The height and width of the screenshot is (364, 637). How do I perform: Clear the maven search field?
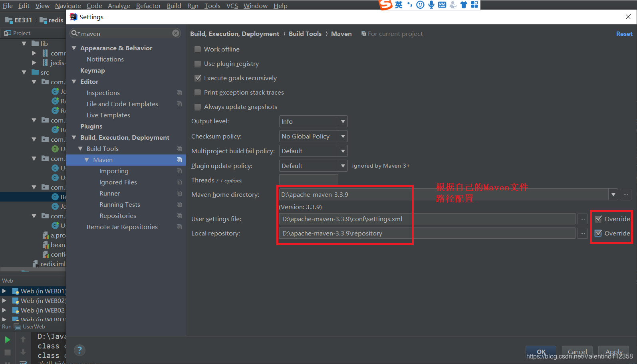pyautogui.click(x=176, y=33)
